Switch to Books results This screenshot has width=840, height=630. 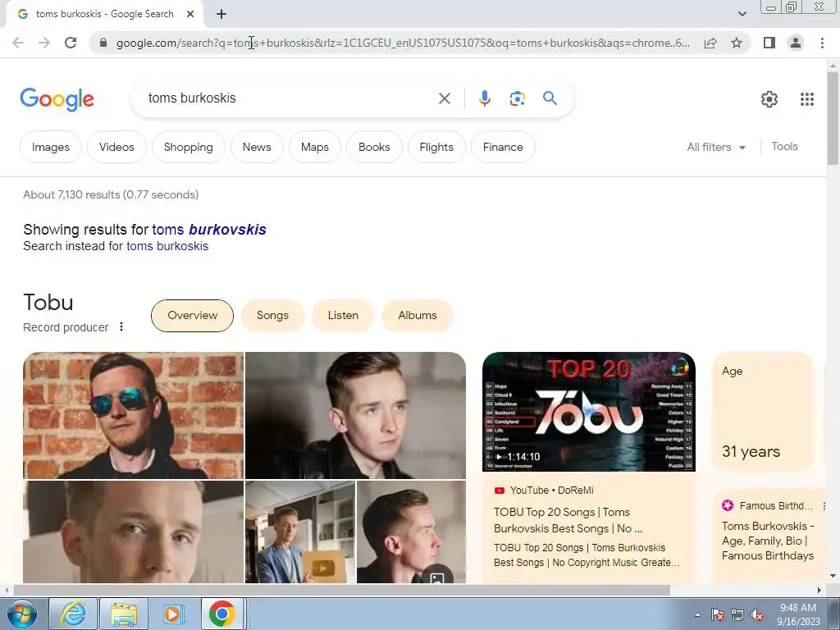(x=374, y=147)
